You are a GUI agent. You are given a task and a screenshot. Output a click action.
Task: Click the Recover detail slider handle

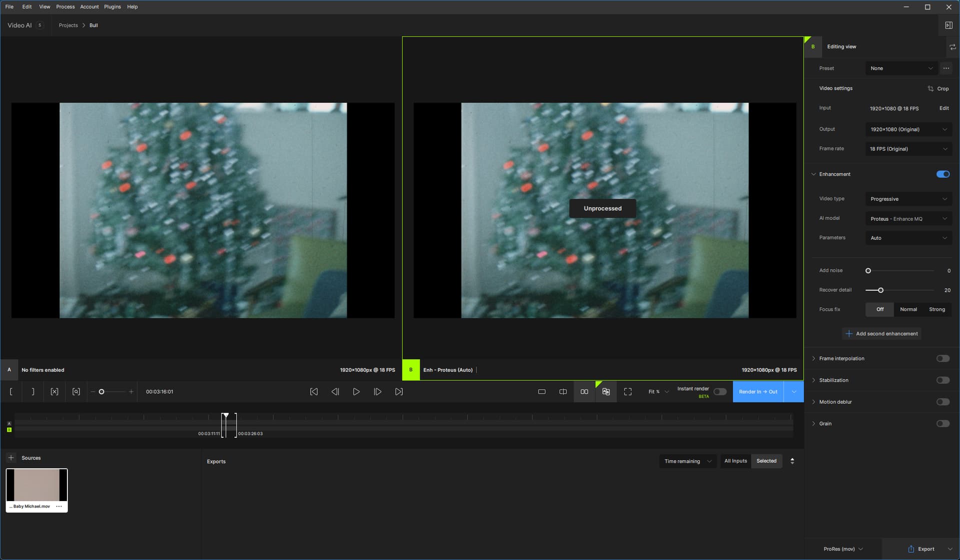pos(880,290)
